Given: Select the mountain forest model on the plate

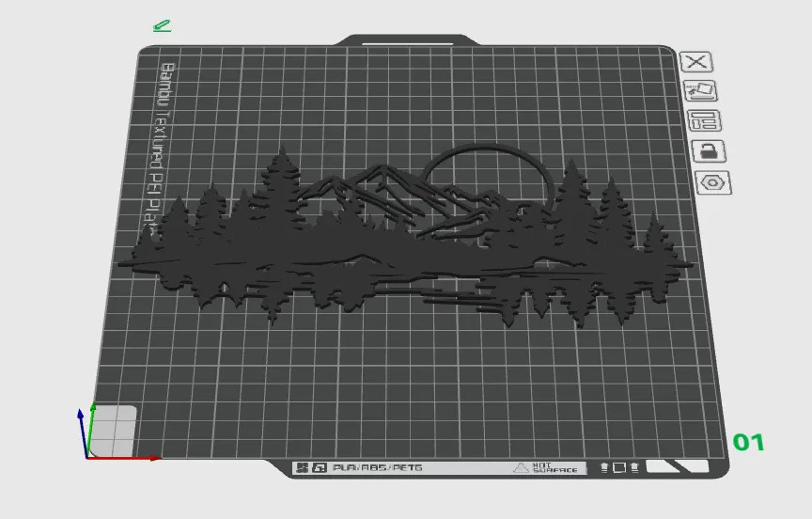Looking at the screenshot, I should (404, 248).
